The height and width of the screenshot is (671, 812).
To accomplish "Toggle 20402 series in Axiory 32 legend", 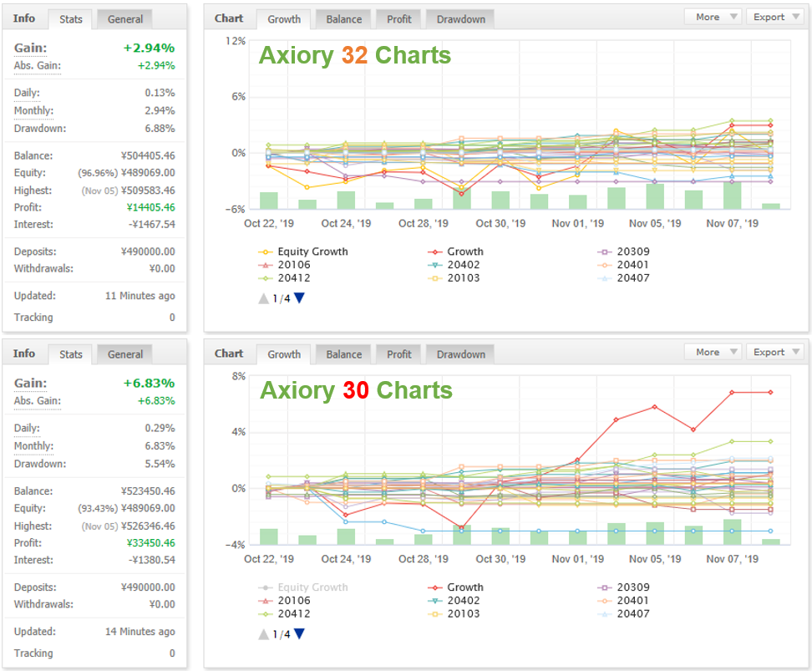I will [454, 265].
